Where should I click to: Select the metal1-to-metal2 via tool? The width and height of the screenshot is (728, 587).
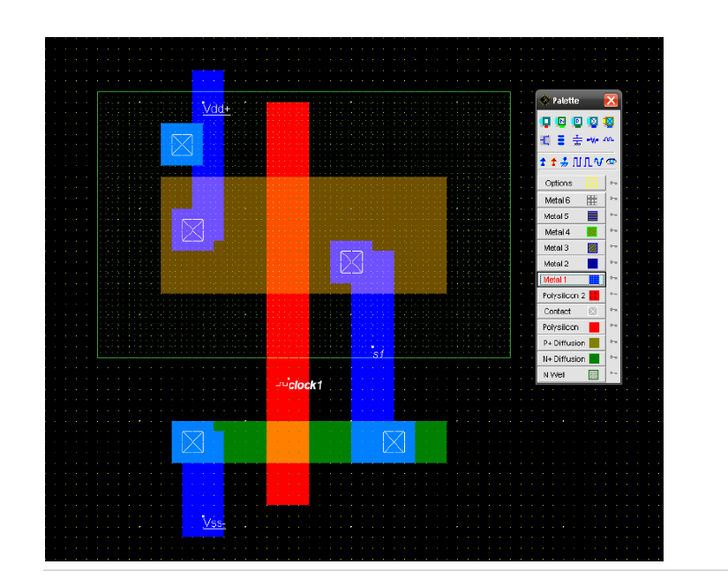pos(593,122)
